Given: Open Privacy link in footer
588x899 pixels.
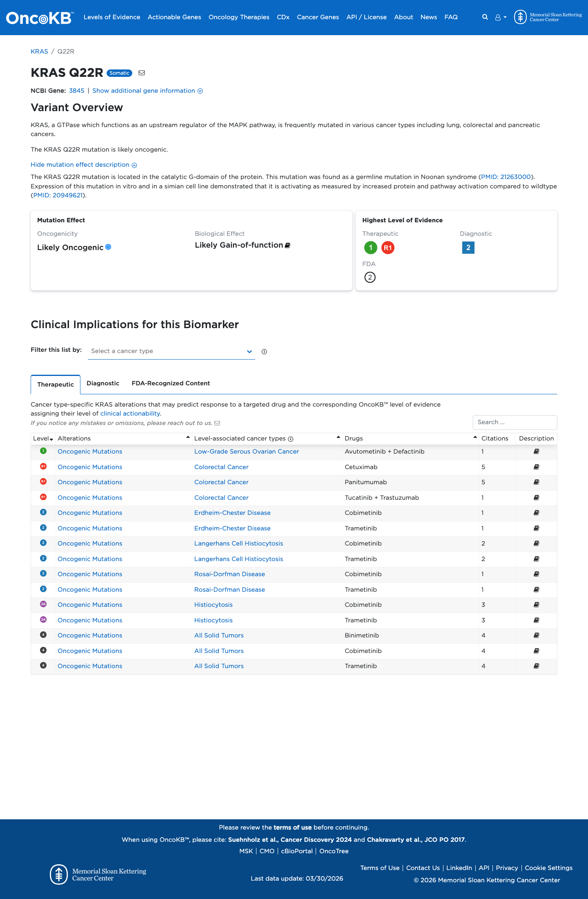Looking at the screenshot, I should (x=507, y=868).
